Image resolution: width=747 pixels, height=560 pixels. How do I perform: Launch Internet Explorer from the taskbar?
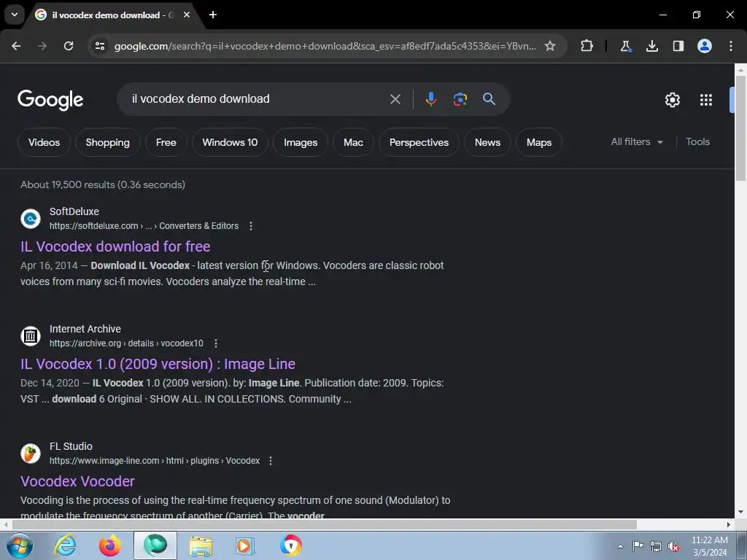65,545
